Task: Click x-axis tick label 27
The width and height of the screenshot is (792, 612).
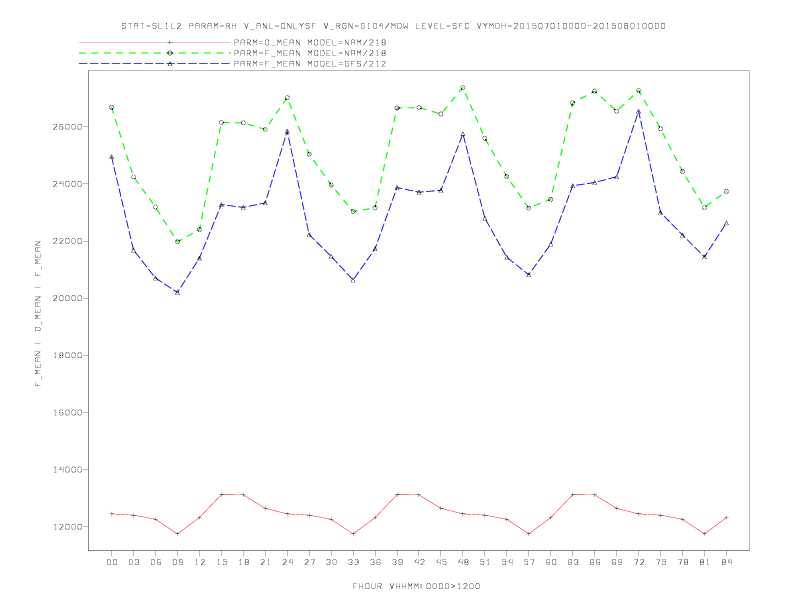Action: [x=310, y=562]
